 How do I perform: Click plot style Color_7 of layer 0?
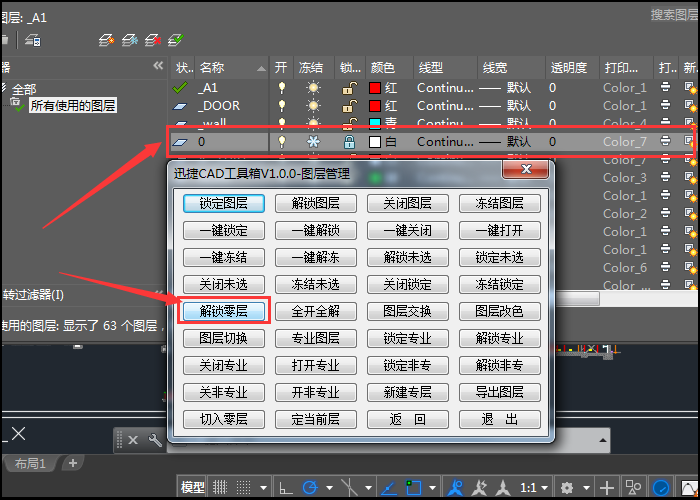(625, 142)
